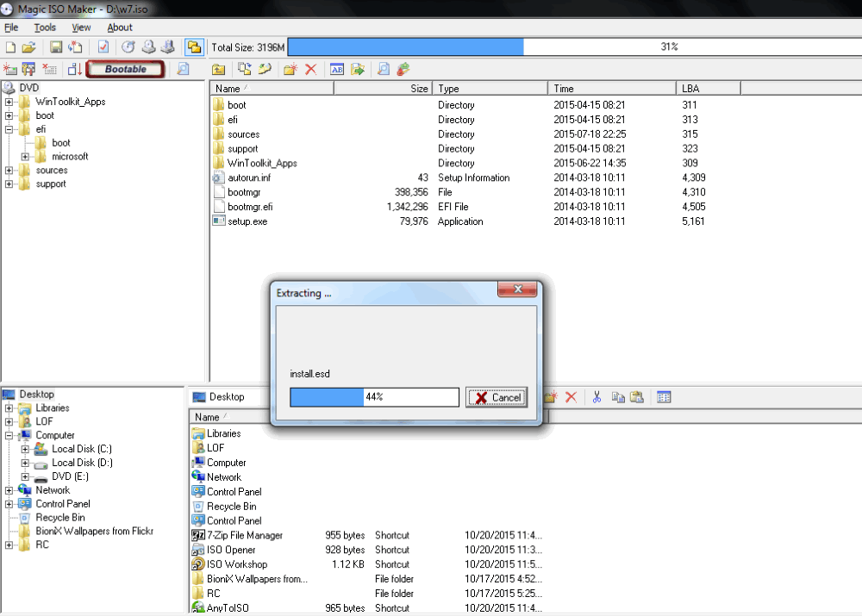Click the red X delete icon above ISO list

tap(310, 69)
